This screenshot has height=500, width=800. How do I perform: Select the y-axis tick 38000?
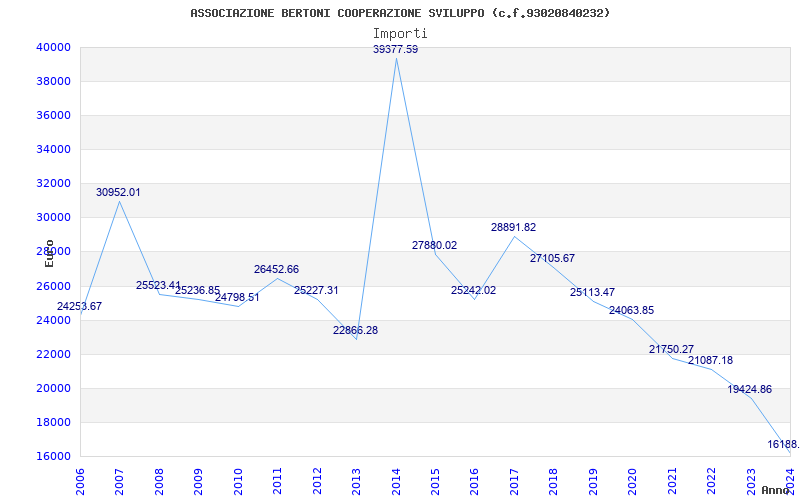pos(53,82)
